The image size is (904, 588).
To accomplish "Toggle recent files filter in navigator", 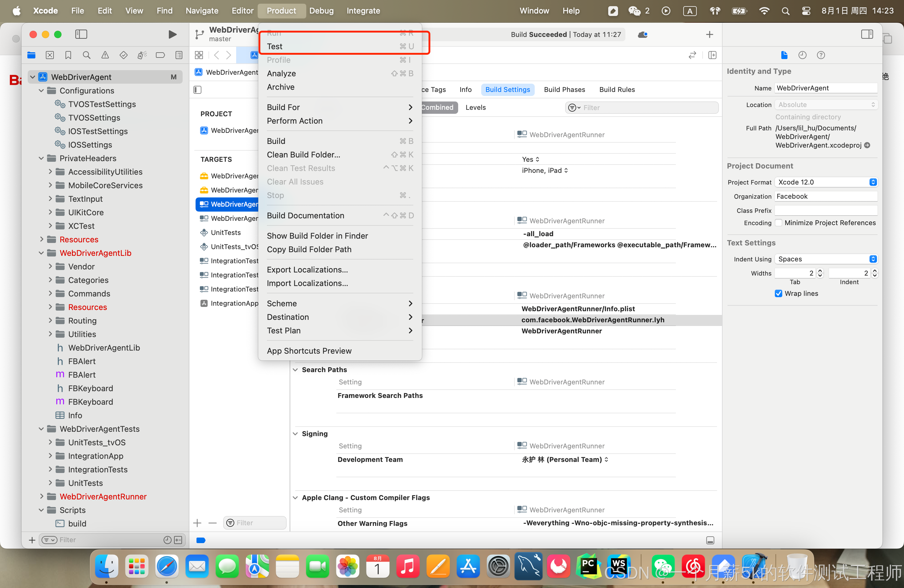I will point(168,540).
